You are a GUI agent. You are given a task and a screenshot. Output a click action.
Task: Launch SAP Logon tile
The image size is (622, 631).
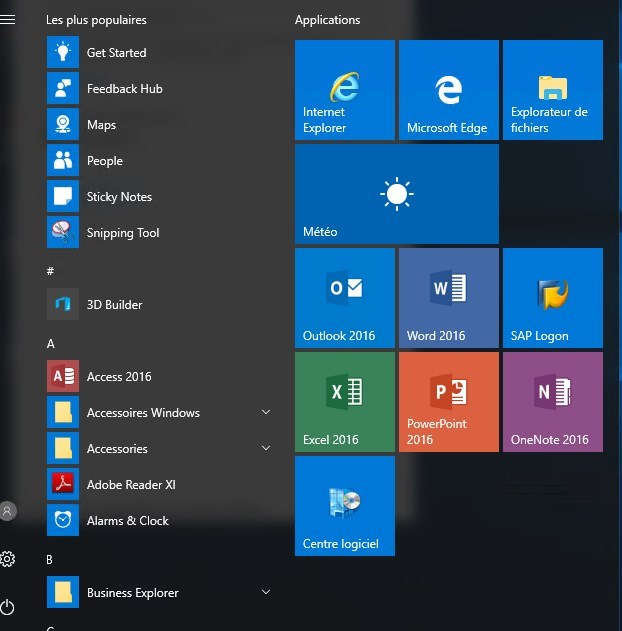[553, 298]
